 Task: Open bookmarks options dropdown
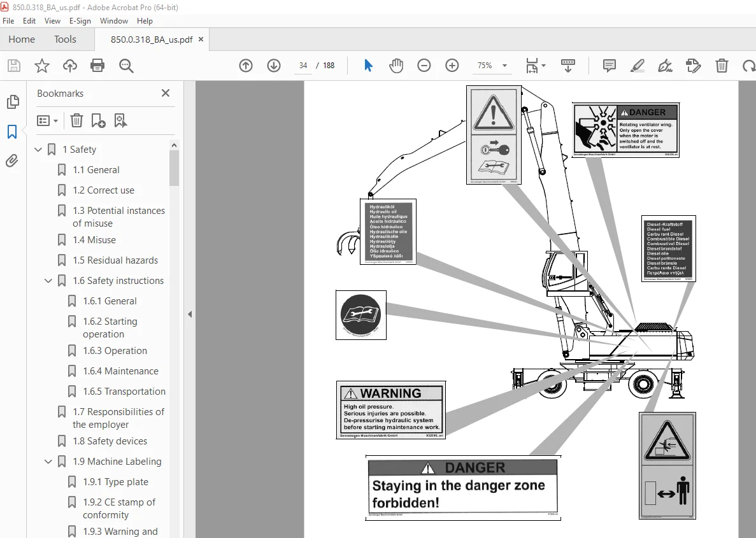click(48, 120)
